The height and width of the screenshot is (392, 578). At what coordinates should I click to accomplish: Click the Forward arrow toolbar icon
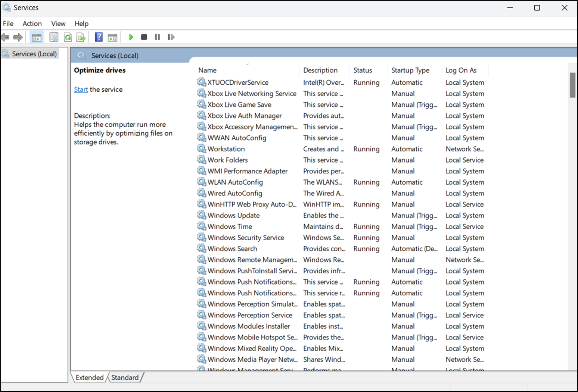click(x=18, y=37)
